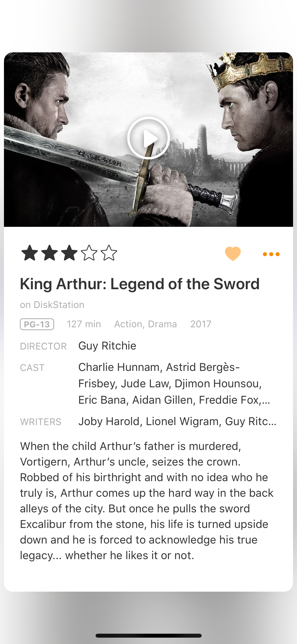Set rating to four stars

click(89, 253)
